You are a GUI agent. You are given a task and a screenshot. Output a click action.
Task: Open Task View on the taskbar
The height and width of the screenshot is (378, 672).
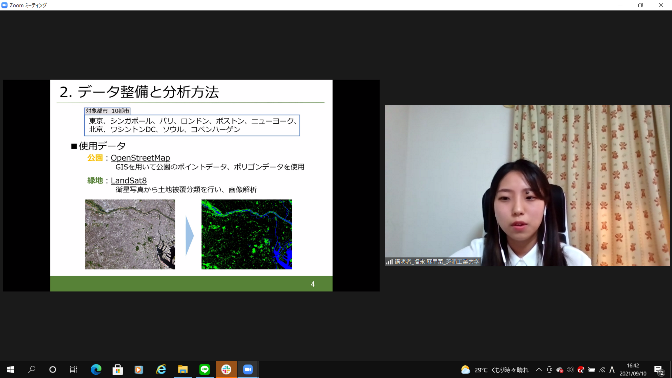(x=73, y=369)
